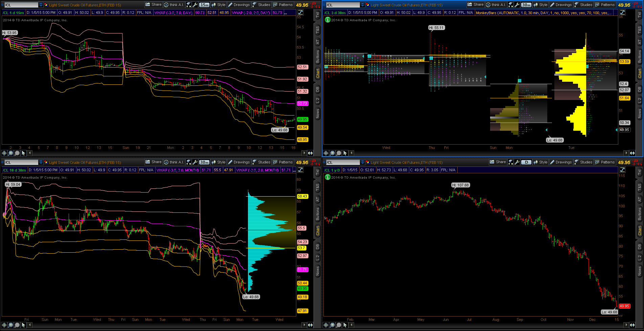Viewport: 644px width, 331px height.
Task: Open think A.I. in the 15m chart toolbar
Action: point(174,5)
